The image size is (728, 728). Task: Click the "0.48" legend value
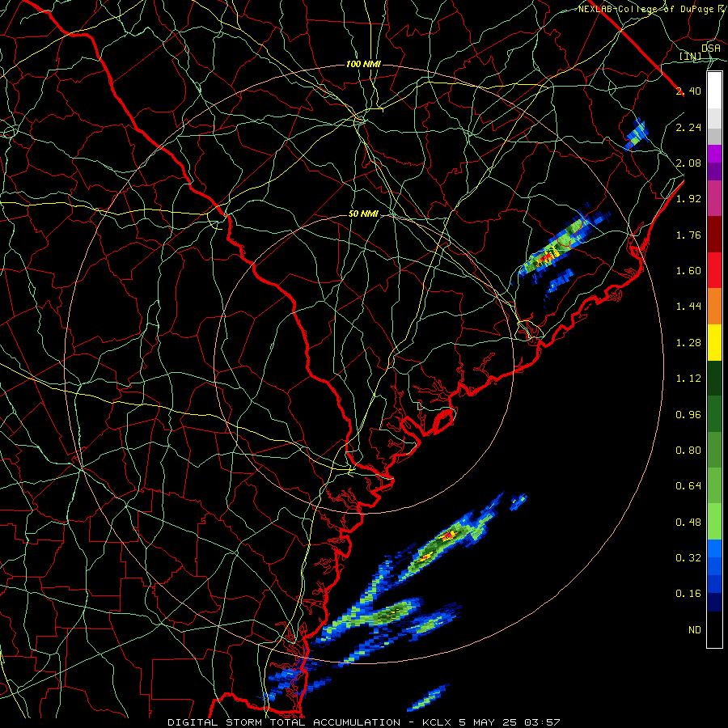click(688, 523)
